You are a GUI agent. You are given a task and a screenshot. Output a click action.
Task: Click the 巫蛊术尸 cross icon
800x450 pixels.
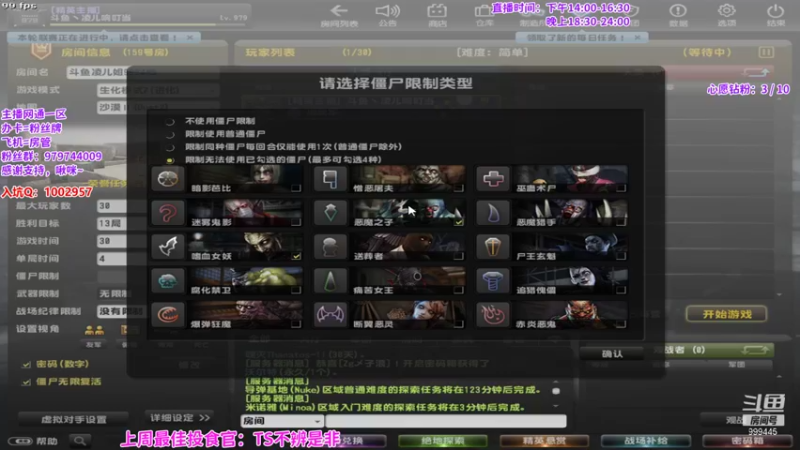point(492,179)
